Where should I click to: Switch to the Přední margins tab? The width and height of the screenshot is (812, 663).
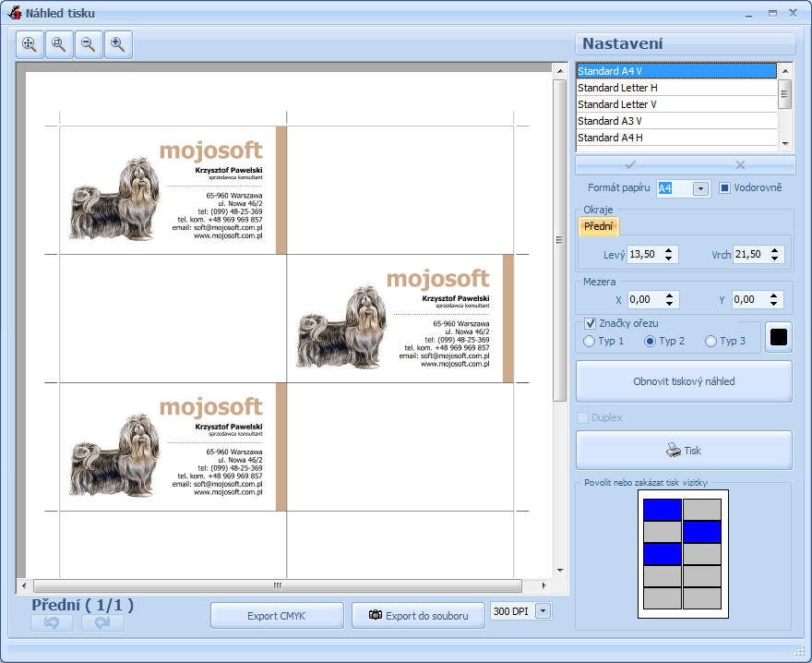598,226
